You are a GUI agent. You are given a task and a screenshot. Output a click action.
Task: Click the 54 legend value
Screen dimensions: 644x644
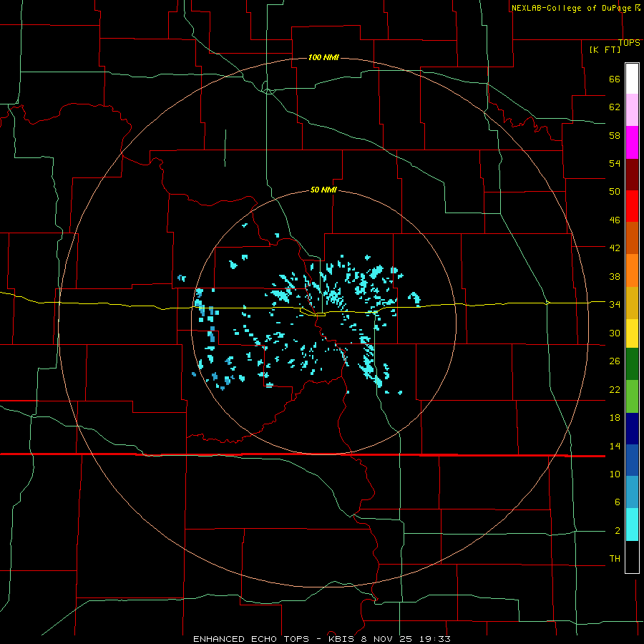point(615,163)
